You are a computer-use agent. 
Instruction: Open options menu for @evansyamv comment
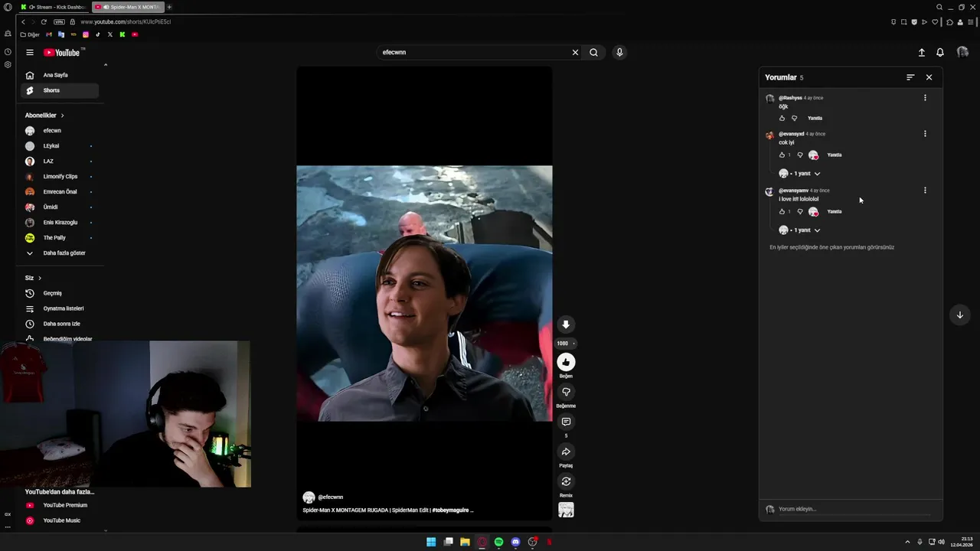click(925, 191)
